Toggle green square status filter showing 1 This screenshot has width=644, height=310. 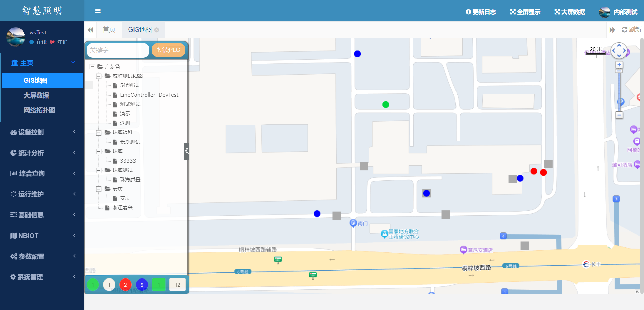(159, 285)
